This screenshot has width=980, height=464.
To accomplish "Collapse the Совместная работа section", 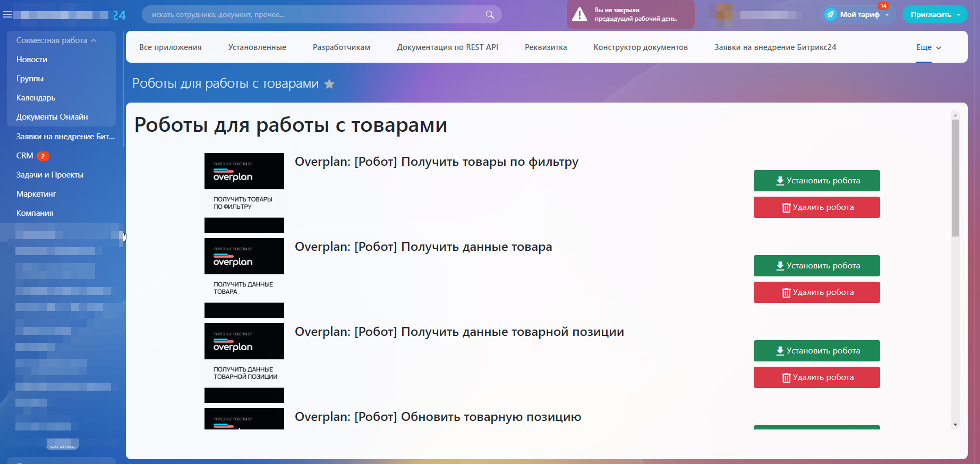I will click(56, 40).
